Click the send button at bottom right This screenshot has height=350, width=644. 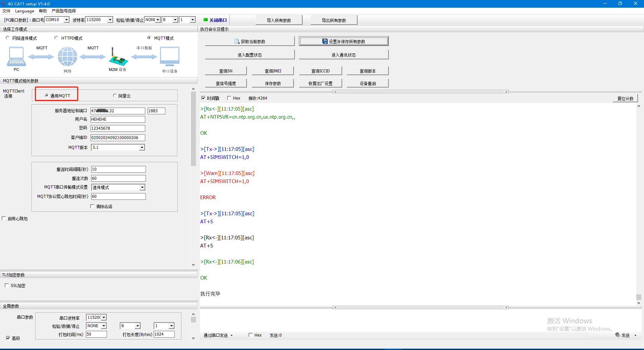625,335
